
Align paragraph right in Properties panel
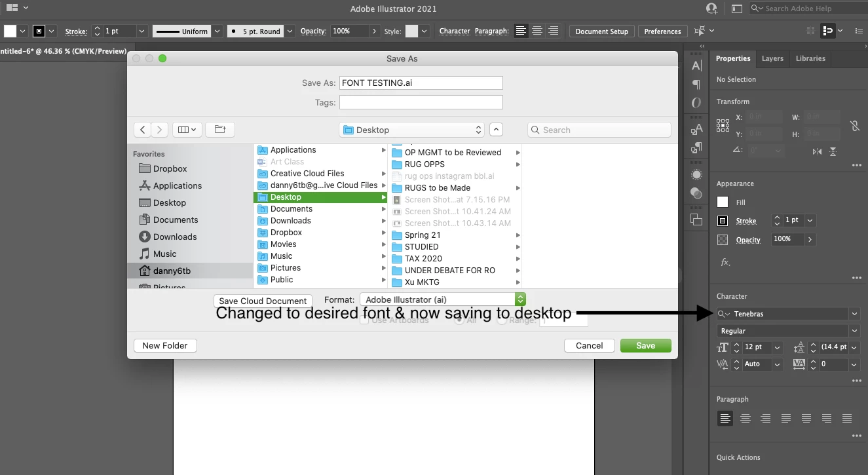[x=765, y=418]
